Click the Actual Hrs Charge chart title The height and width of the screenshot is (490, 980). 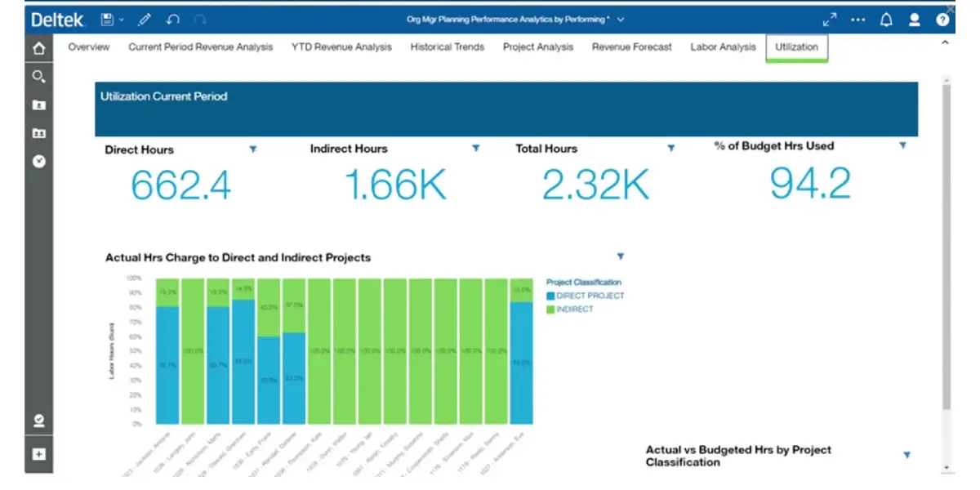pyautogui.click(x=238, y=257)
